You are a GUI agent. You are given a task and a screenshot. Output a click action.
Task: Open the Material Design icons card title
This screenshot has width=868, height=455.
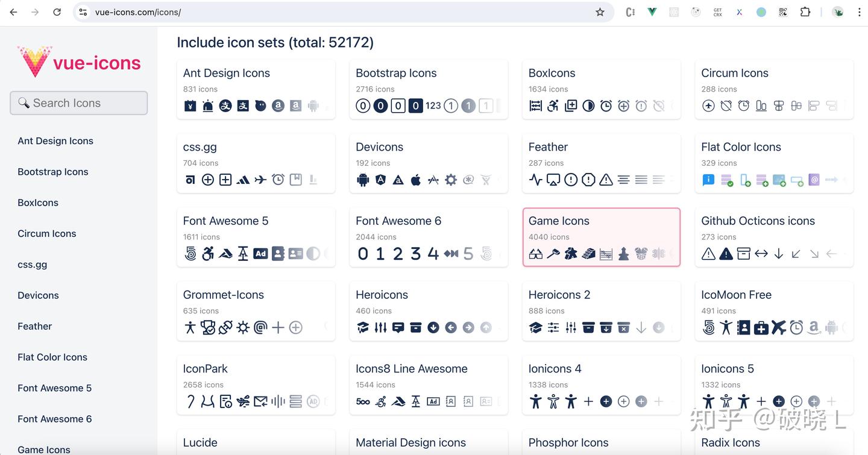[410, 442]
